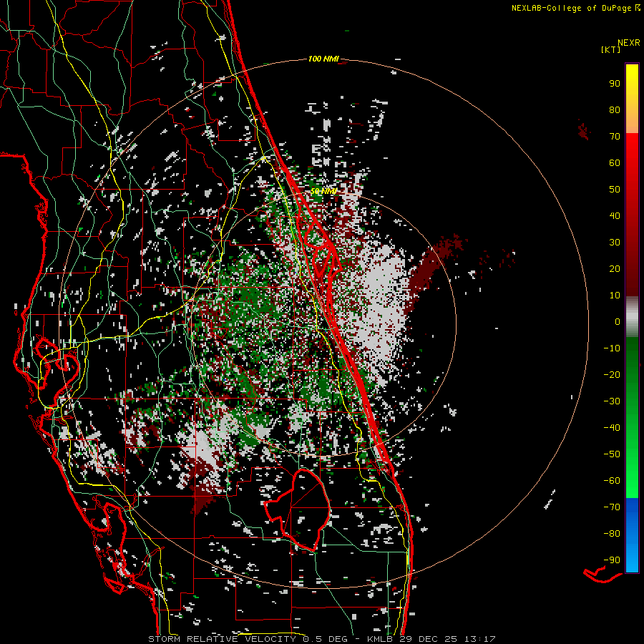Click the '100 NMI' range ring label
Viewport: 644px width, 644px height.
pyautogui.click(x=323, y=59)
